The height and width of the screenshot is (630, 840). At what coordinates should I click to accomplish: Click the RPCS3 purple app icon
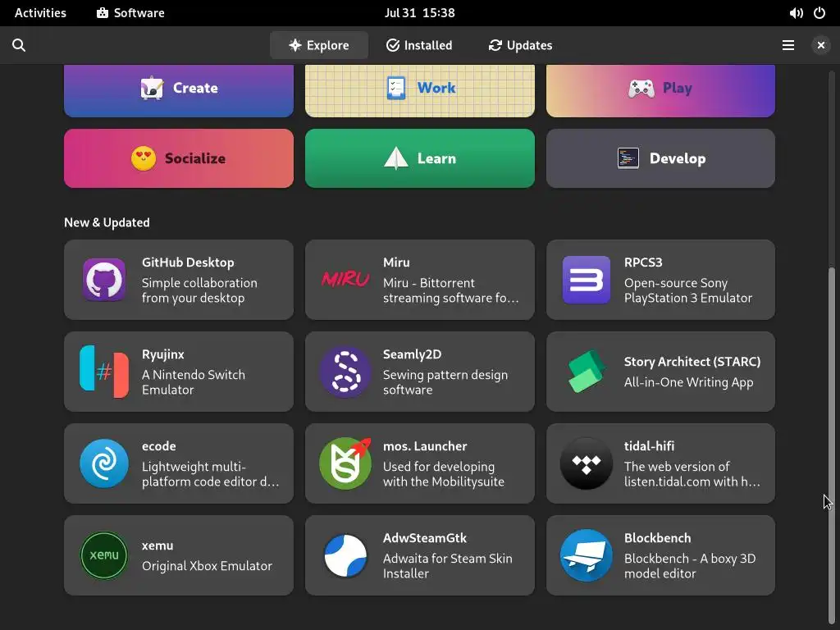point(586,280)
